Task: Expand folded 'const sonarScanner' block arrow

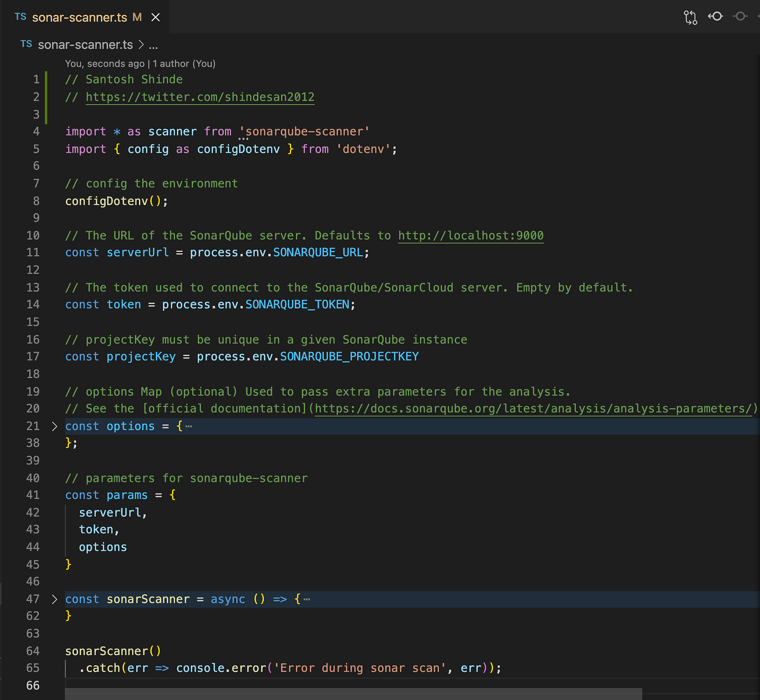Action: [x=55, y=599]
